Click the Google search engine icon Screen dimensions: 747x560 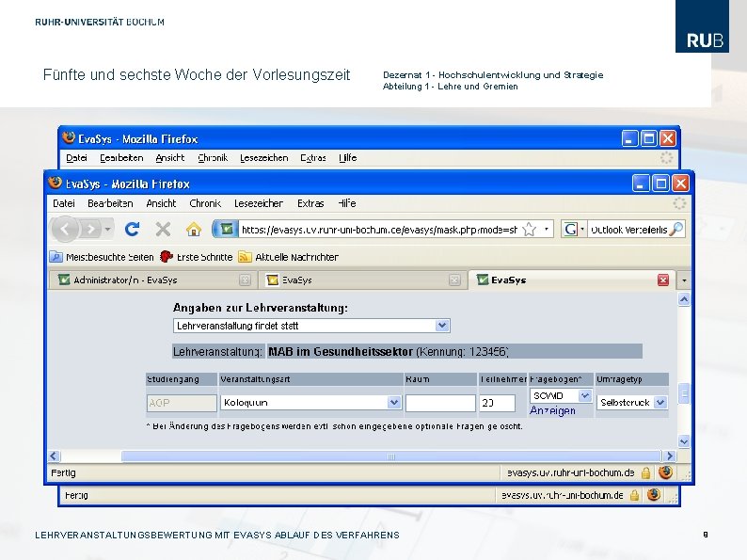(x=571, y=230)
